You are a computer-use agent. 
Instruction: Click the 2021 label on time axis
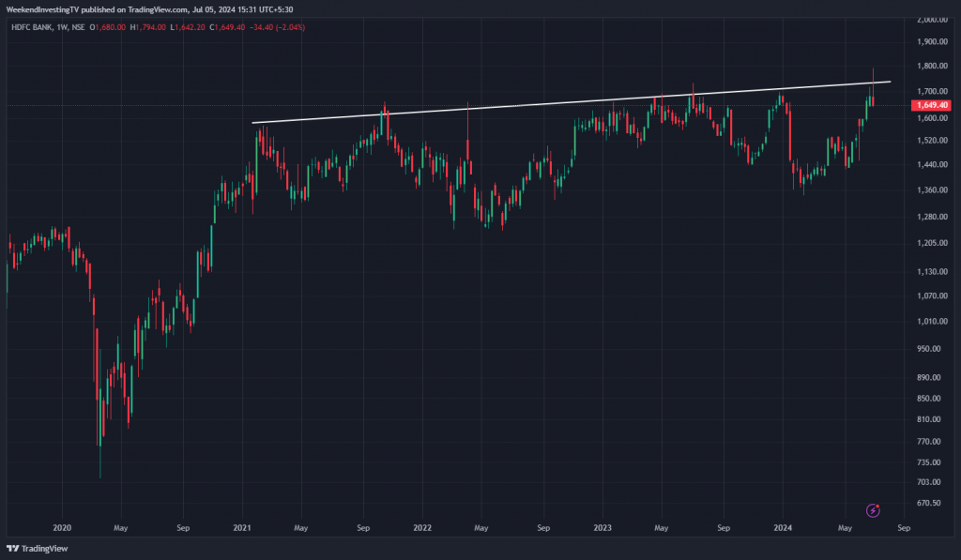(x=242, y=528)
